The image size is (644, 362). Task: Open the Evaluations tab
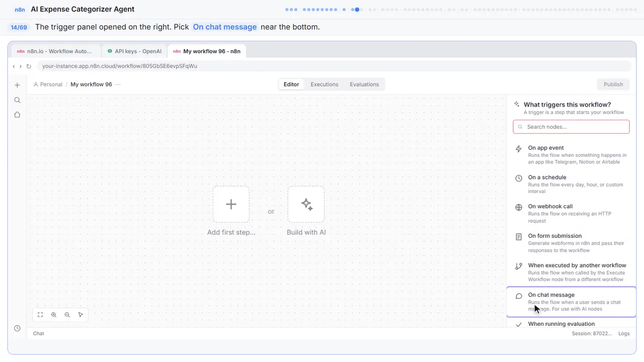click(364, 84)
